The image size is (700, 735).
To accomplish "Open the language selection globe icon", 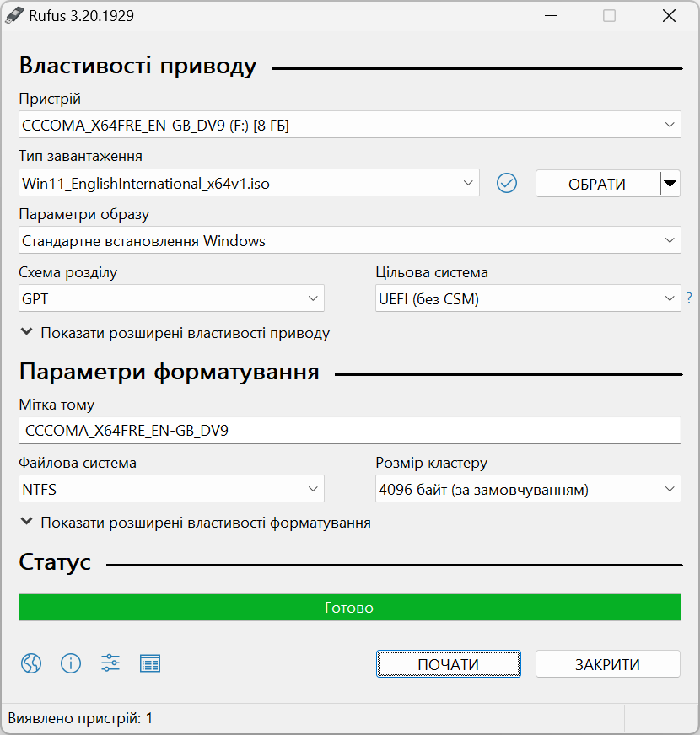I will point(31,663).
